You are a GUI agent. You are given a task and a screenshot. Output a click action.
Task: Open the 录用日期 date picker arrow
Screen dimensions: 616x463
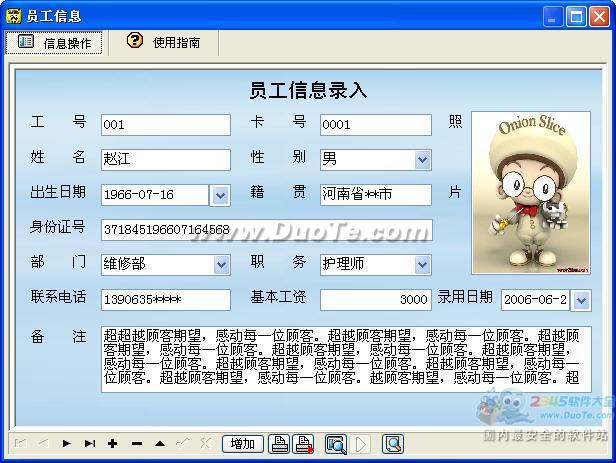pyautogui.click(x=581, y=300)
